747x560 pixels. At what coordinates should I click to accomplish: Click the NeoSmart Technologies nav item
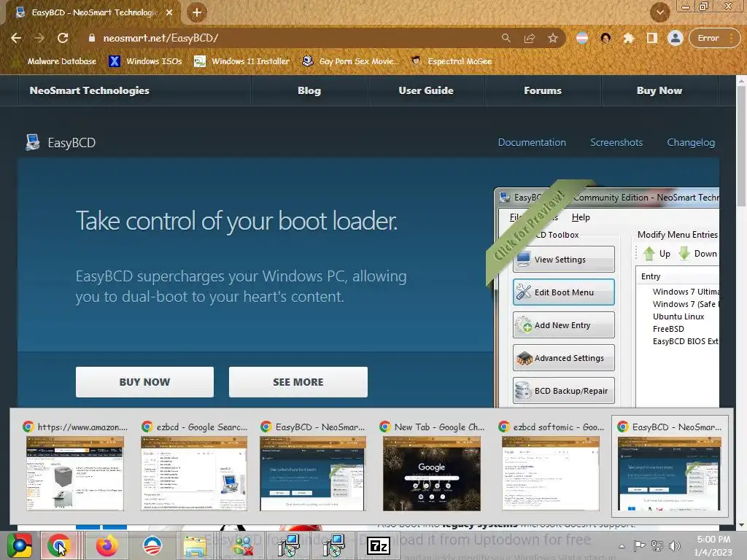point(90,90)
